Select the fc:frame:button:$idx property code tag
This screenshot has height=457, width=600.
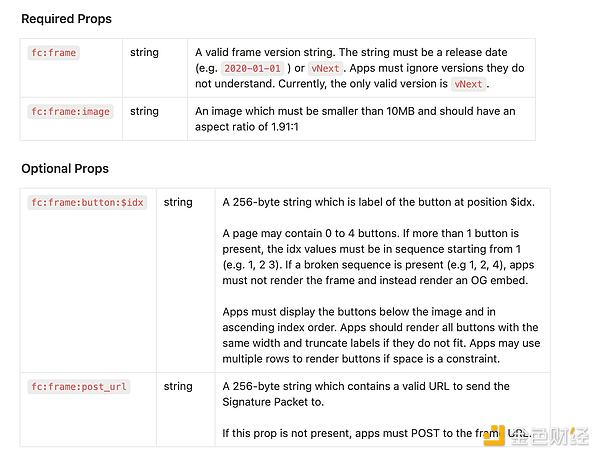click(88, 202)
